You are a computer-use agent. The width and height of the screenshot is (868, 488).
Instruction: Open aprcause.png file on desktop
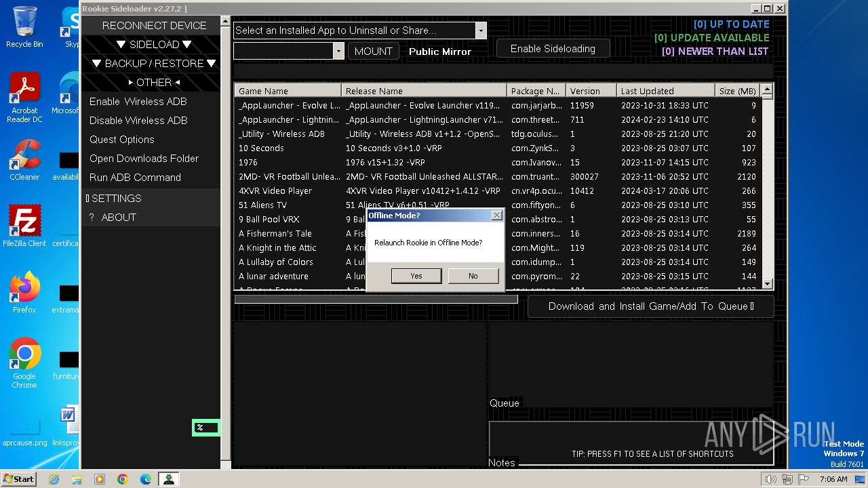tap(24, 434)
